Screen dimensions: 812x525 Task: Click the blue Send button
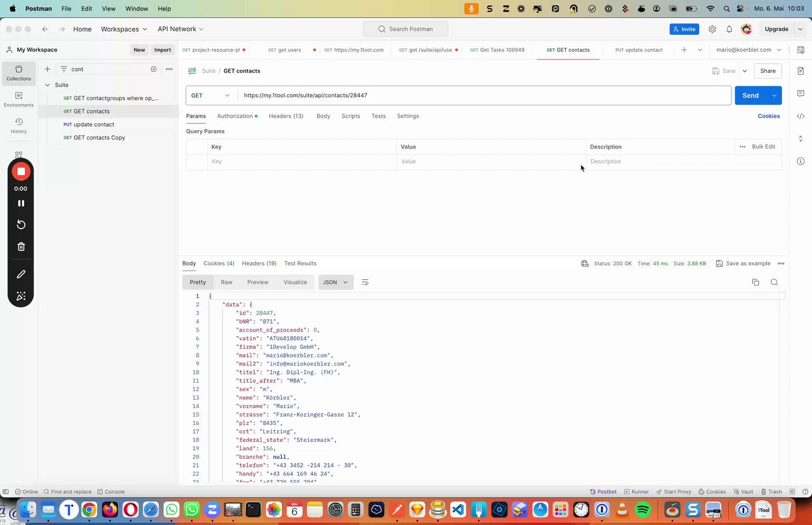750,95
